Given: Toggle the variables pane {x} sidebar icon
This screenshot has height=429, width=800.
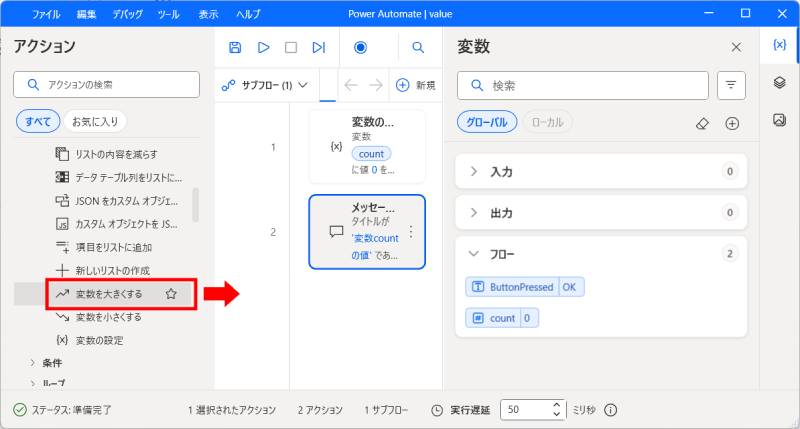Looking at the screenshot, I should [779, 45].
